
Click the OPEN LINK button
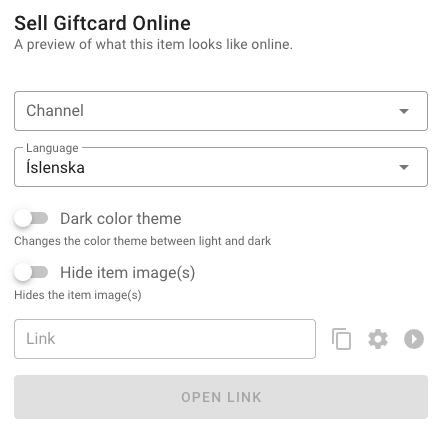pos(221,397)
